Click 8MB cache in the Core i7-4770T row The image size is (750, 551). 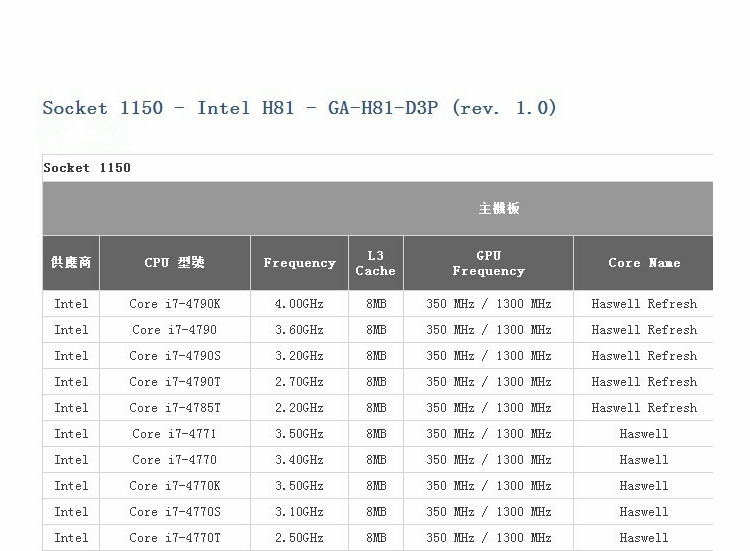pyautogui.click(x=376, y=538)
